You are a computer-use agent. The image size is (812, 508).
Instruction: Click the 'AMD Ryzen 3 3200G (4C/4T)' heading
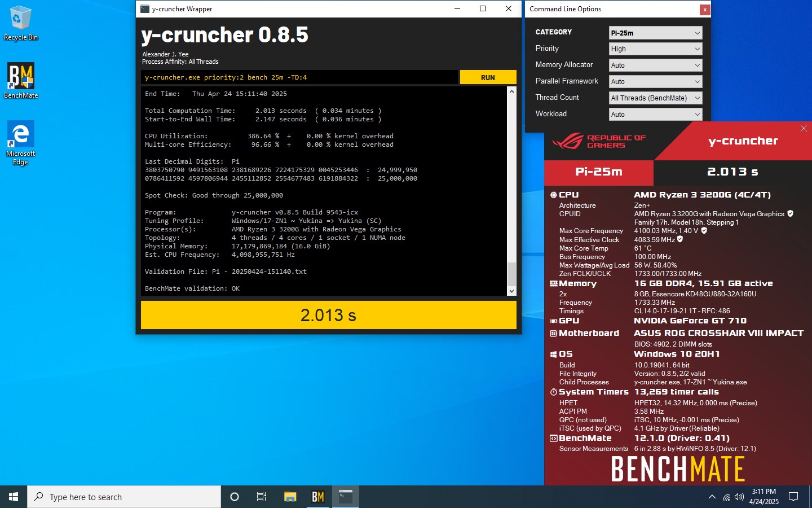[x=702, y=195]
